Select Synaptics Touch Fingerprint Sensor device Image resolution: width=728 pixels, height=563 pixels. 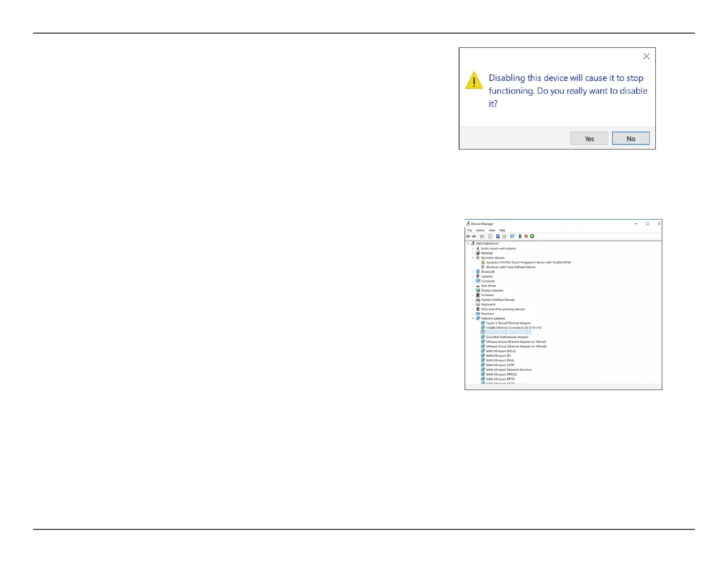click(528, 263)
